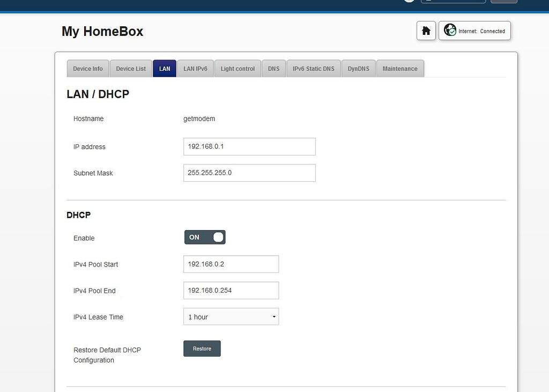This screenshot has width=549, height=392.
Task: Go to the IPv6 Static DNS tab
Action: pos(313,68)
